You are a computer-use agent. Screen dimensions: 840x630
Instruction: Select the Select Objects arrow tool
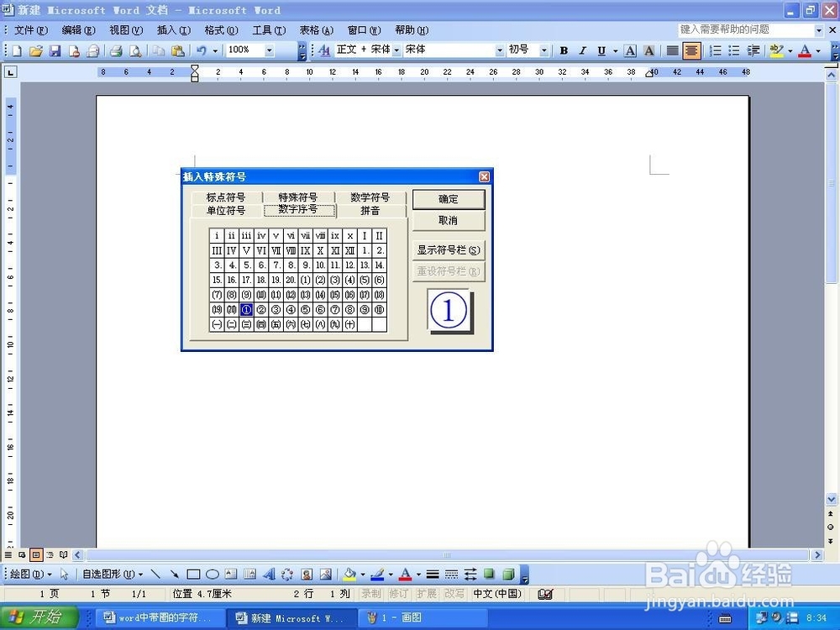click(65, 575)
